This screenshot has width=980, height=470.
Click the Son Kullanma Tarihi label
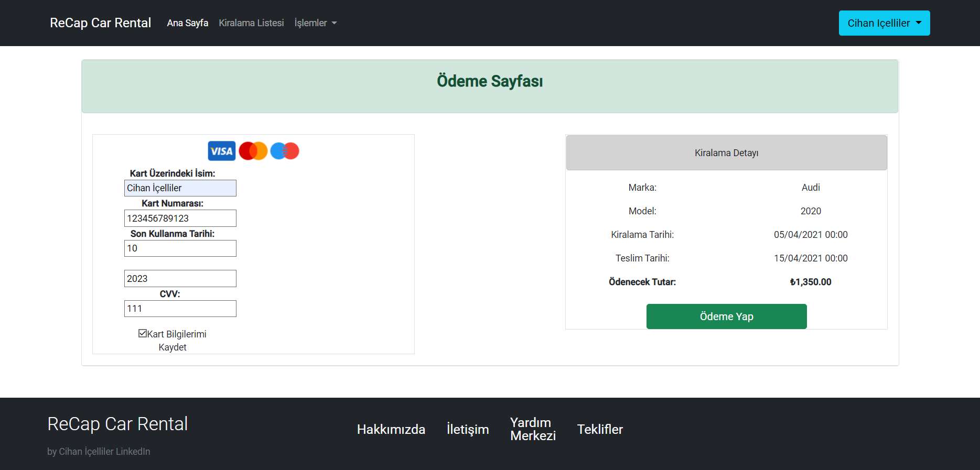[x=173, y=234]
